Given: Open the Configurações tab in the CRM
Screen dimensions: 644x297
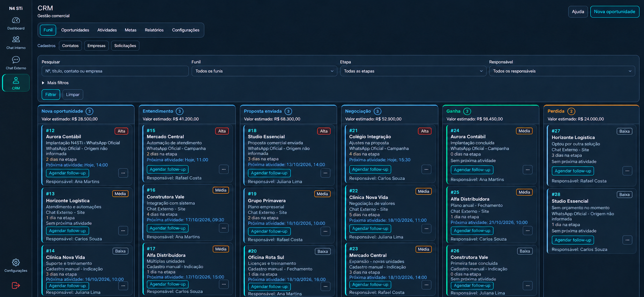Looking at the screenshot, I should [x=186, y=30].
